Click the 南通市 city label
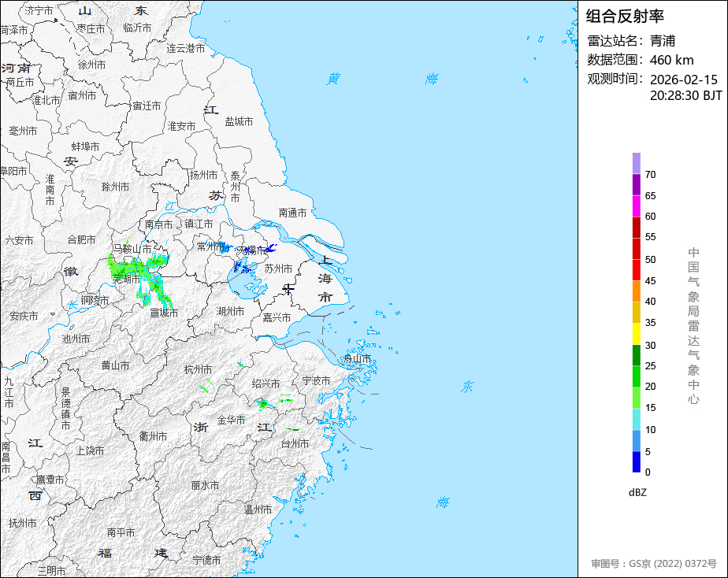728x578 pixels. point(292,213)
